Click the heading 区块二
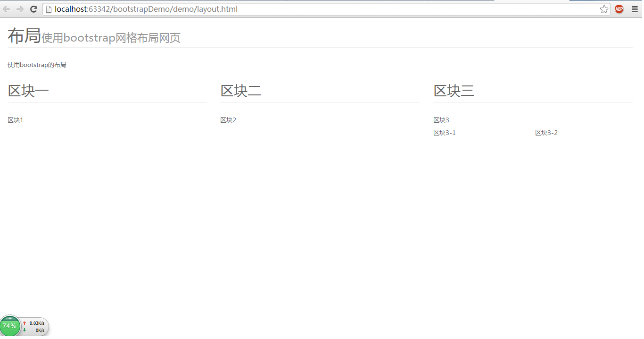 (x=241, y=91)
